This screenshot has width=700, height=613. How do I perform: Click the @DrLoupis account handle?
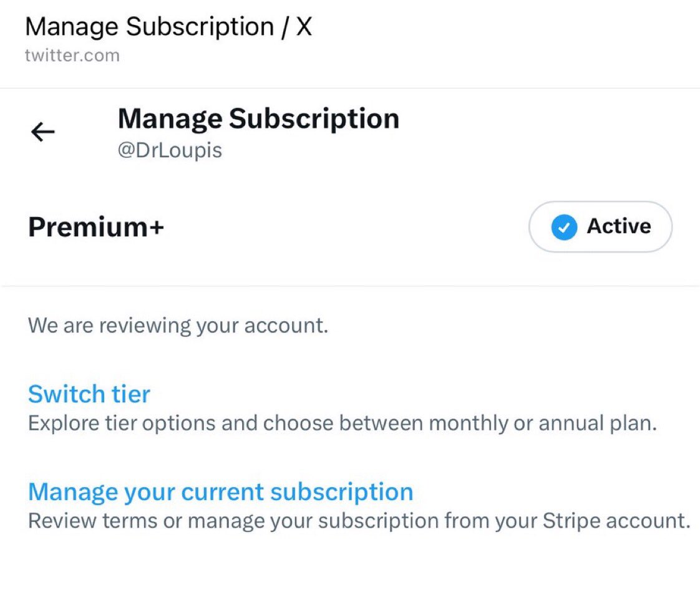(170, 151)
